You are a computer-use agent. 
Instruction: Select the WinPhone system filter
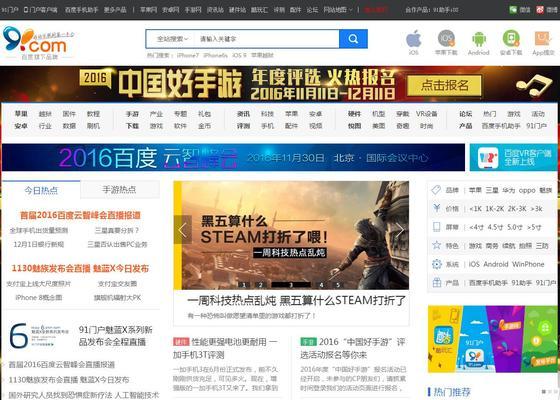(x=528, y=264)
